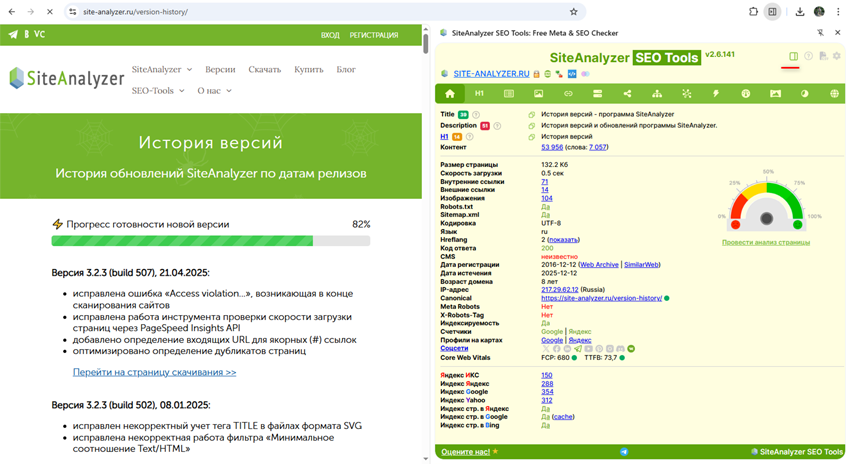Click the help icon next to Title
Screen dimensions: 850x464
pyautogui.click(x=476, y=114)
